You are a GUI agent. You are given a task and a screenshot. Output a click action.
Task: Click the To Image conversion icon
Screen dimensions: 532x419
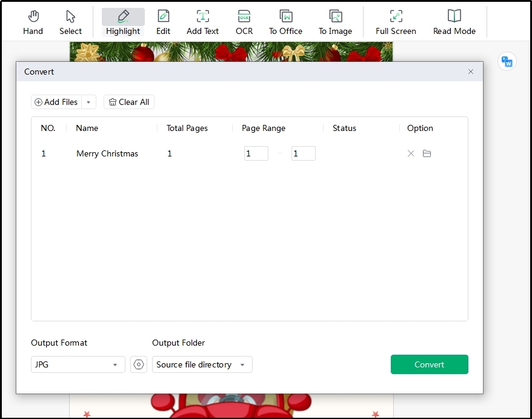336,22
